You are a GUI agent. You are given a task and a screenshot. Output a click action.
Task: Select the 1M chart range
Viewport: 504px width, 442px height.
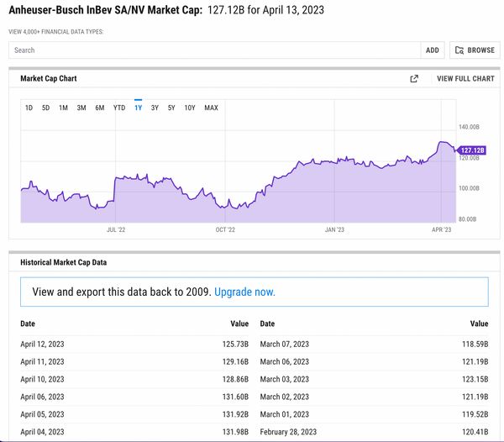click(63, 108)
